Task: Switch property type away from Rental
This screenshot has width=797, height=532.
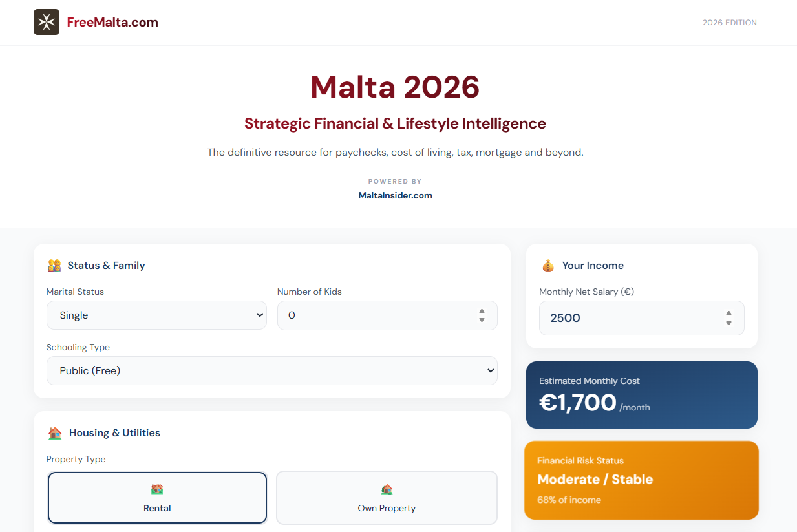Action: click(x=386, y=498)
